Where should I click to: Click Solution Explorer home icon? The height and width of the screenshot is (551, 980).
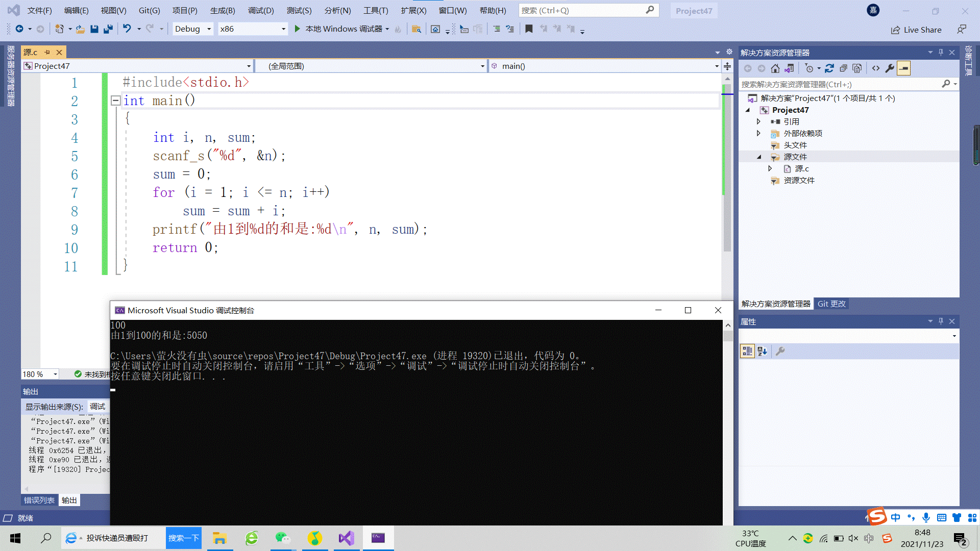(775, 68)
